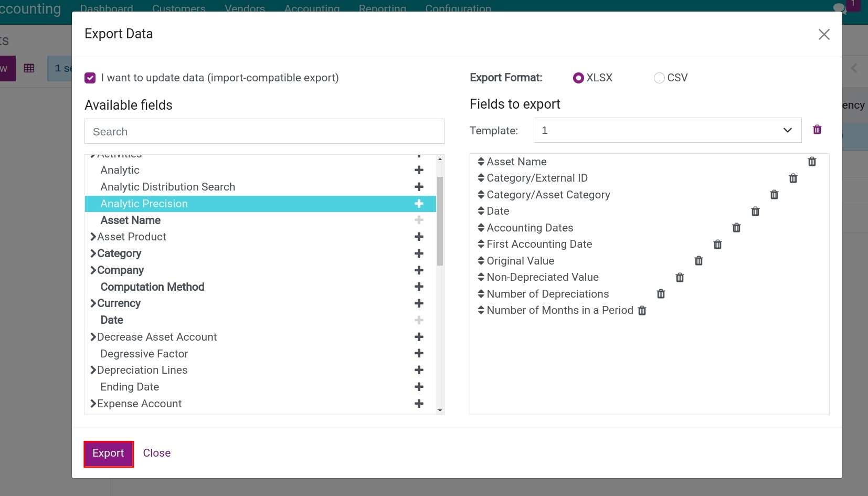Add Analytic Distribution Search field
Image resolution: width=868 pixels, height=496 pixels.
click(x=419, y=187)
